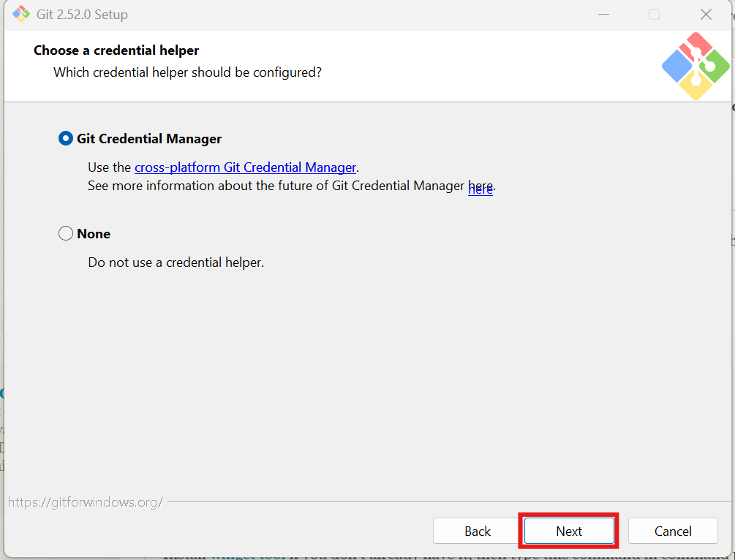
Task: Click the Next button
Action: [x=569, y=531]
